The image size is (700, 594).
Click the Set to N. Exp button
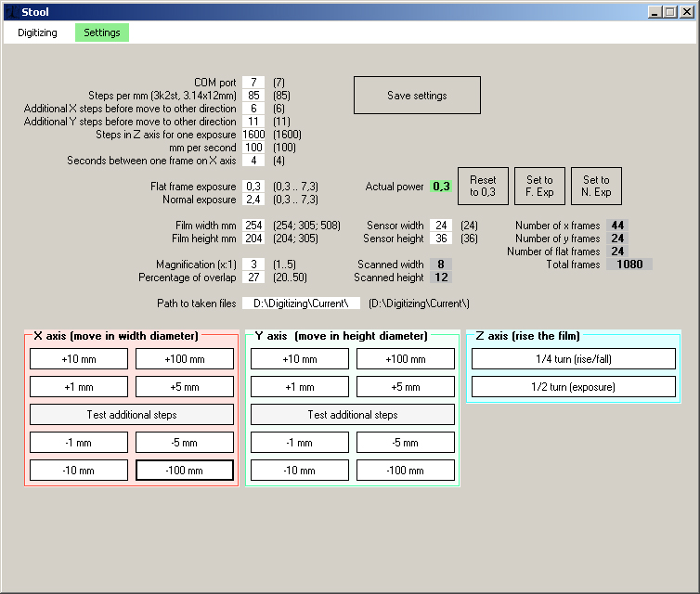[596, 186]
